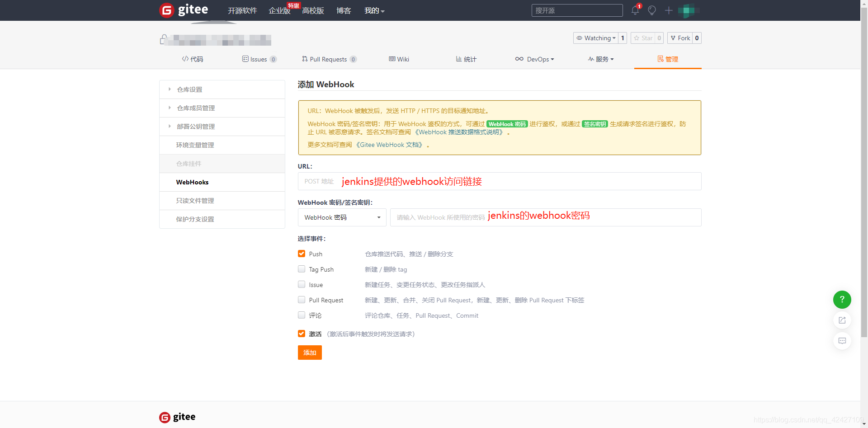Click the Fork count 0

[697, 38]
